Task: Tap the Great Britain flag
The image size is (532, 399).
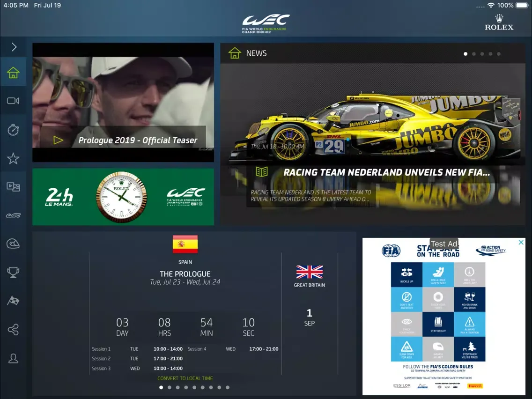Action: [x=310, y=272]
